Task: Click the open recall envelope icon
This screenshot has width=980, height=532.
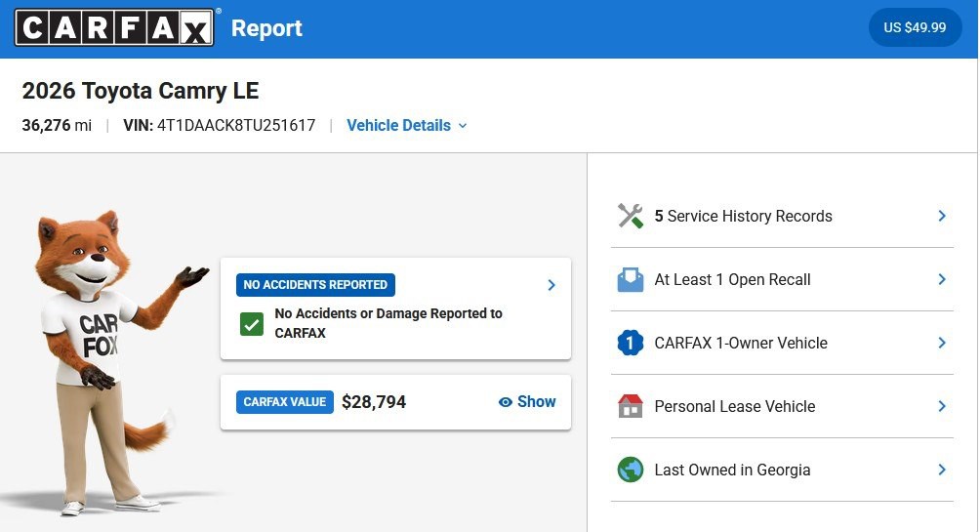Action: [x=630, y=279]
